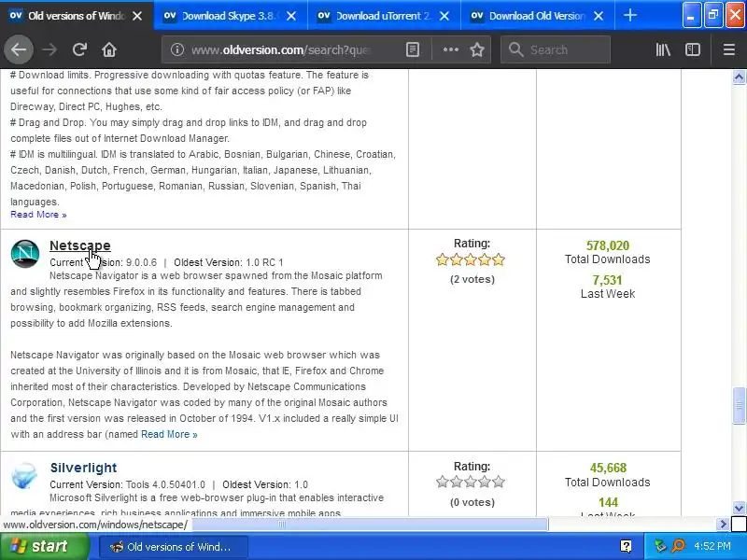The width and height of the screenshot is (747, 560).
Task: Click the horizontal scrollbar thumb
Action: point(370,525)
